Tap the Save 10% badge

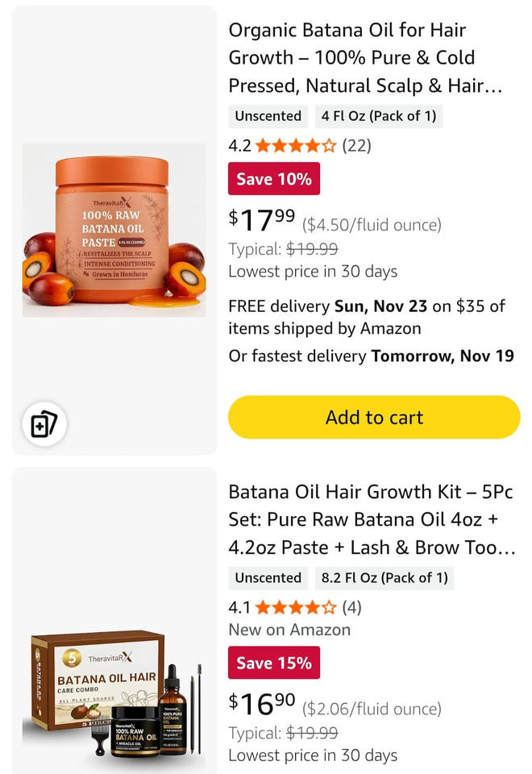274,179
